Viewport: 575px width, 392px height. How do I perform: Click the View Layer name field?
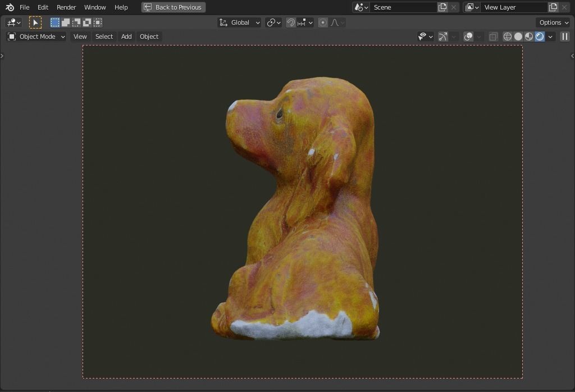point(514,7)
